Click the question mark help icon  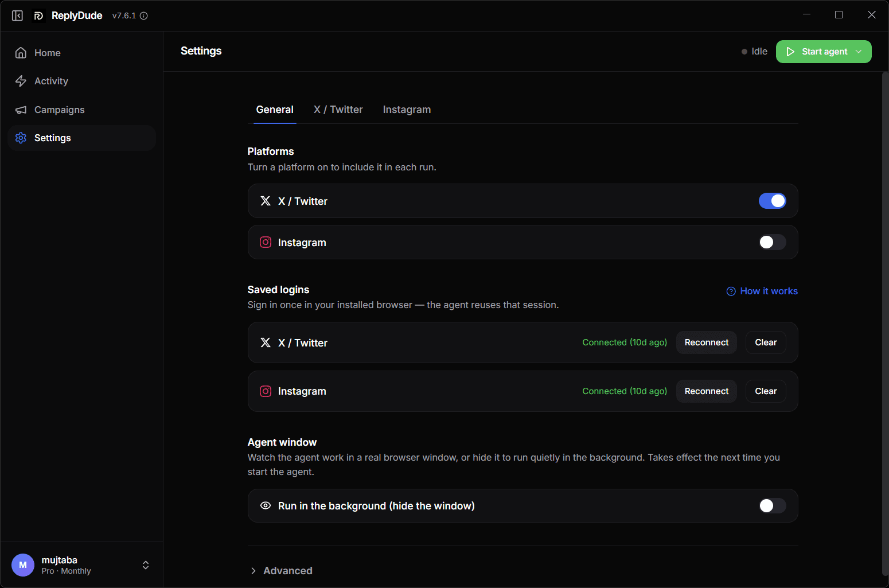(x=731, y=291)
